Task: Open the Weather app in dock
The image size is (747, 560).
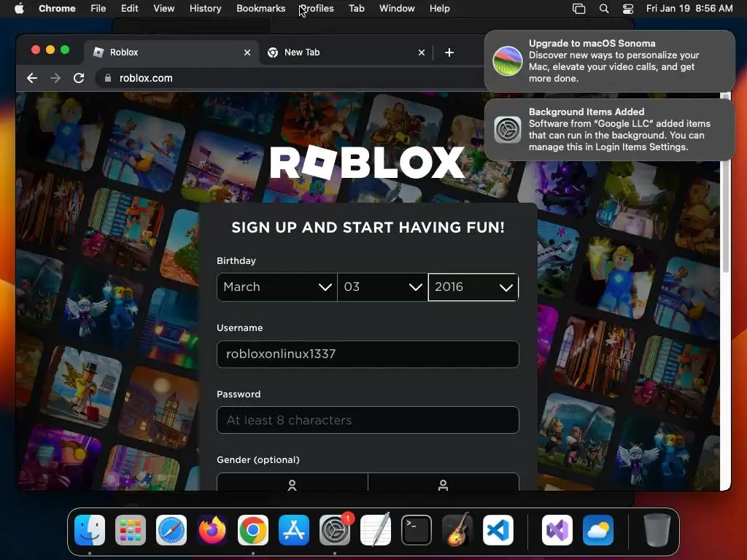Action: click(598, 530)
